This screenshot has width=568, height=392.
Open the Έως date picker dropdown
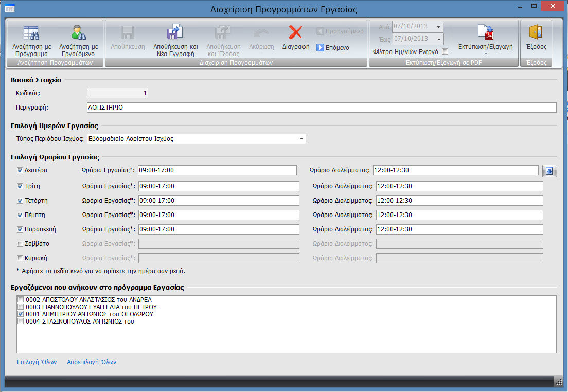point(439,39)
